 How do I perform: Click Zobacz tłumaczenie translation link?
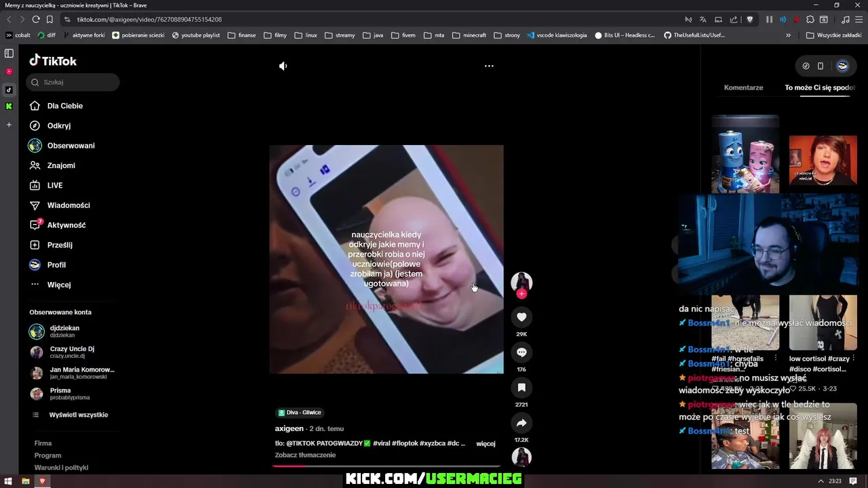pyautogui.click(x=305, y=455)
